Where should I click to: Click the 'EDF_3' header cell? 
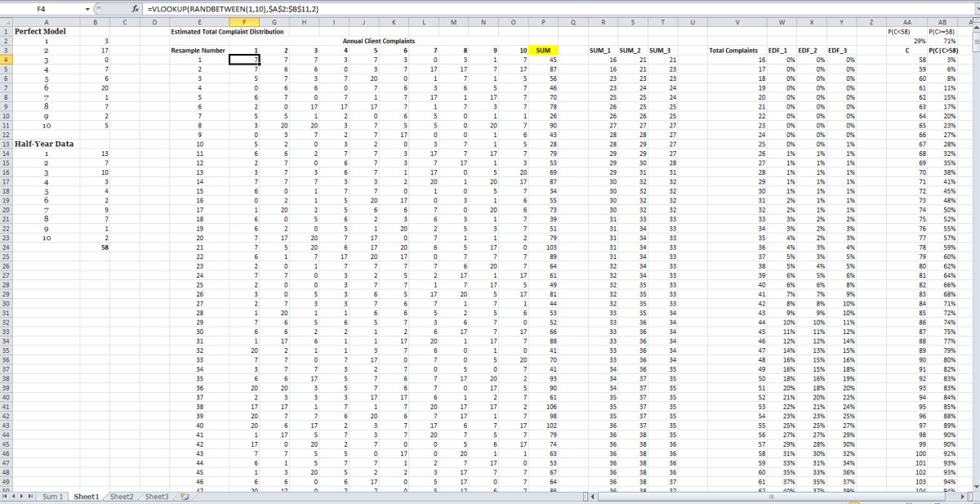[x=841, y=50]
